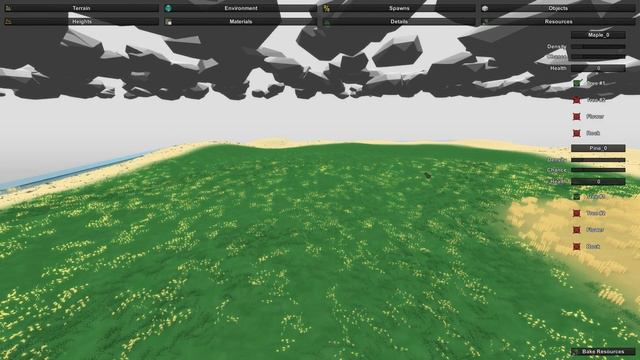Toggle Maple_0 Flower checkbox
This screenshot has width=640, height=360.
pyautogui.click(x=576, y=117)
